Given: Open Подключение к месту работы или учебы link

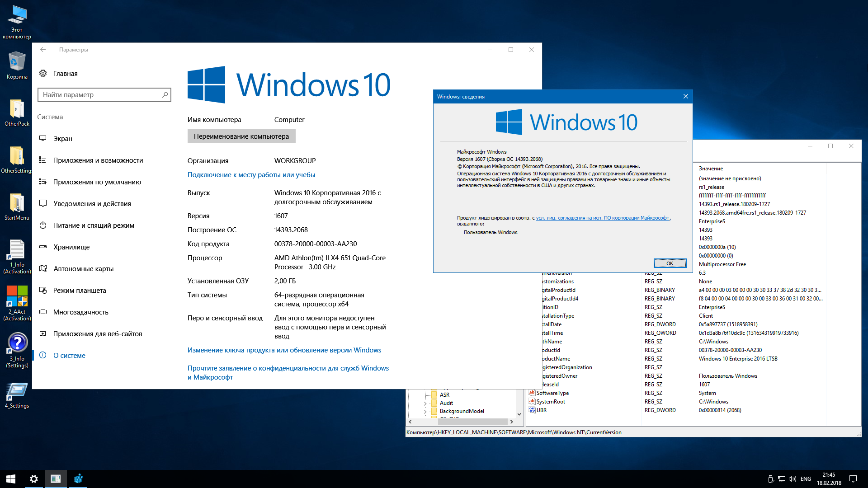Looking at the screenshot, I should (251, 175).
